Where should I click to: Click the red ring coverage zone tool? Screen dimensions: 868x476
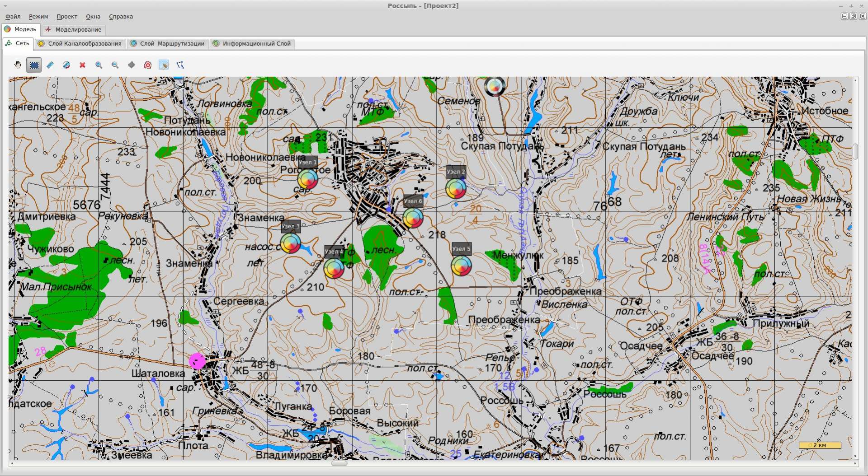click(x=148, y=65)
